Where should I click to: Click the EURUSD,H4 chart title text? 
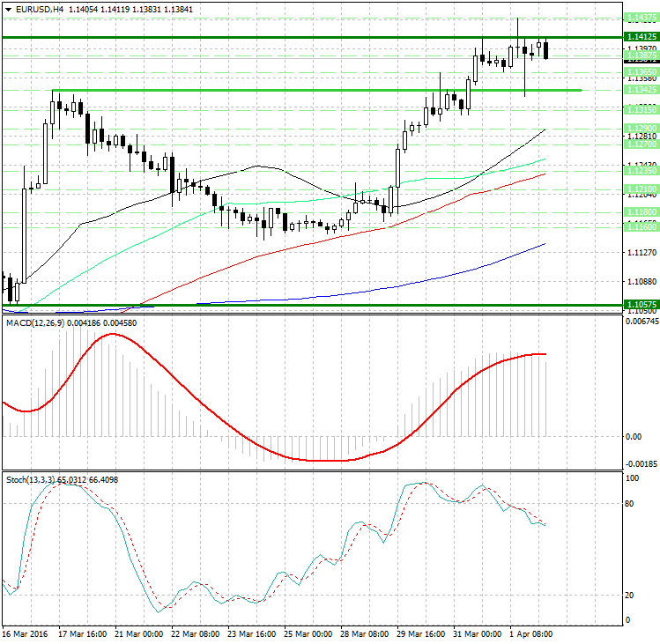(40, 10)
